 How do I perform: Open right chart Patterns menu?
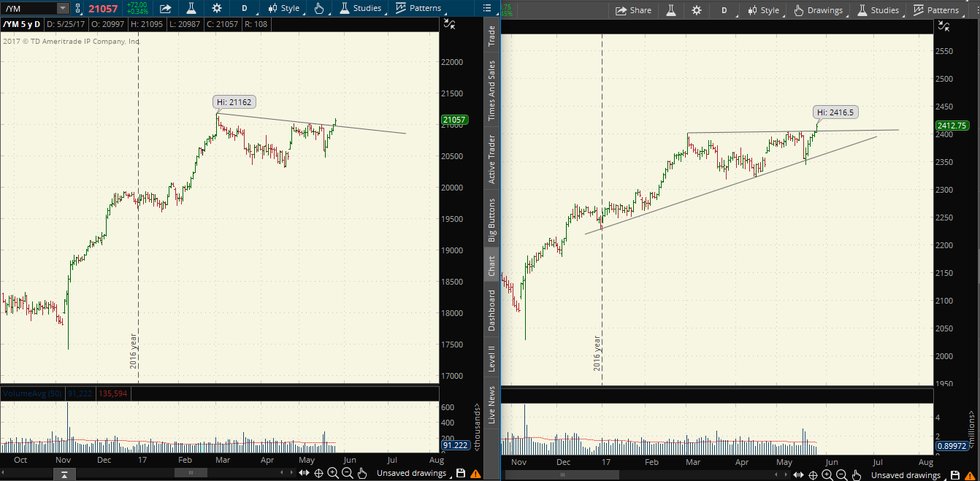936,10
